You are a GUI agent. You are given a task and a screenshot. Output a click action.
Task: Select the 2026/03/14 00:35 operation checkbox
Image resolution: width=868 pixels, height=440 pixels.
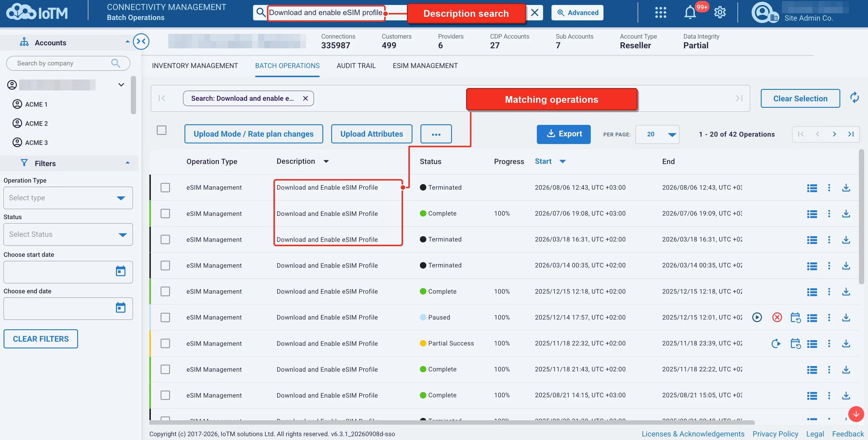click(165, 265)
